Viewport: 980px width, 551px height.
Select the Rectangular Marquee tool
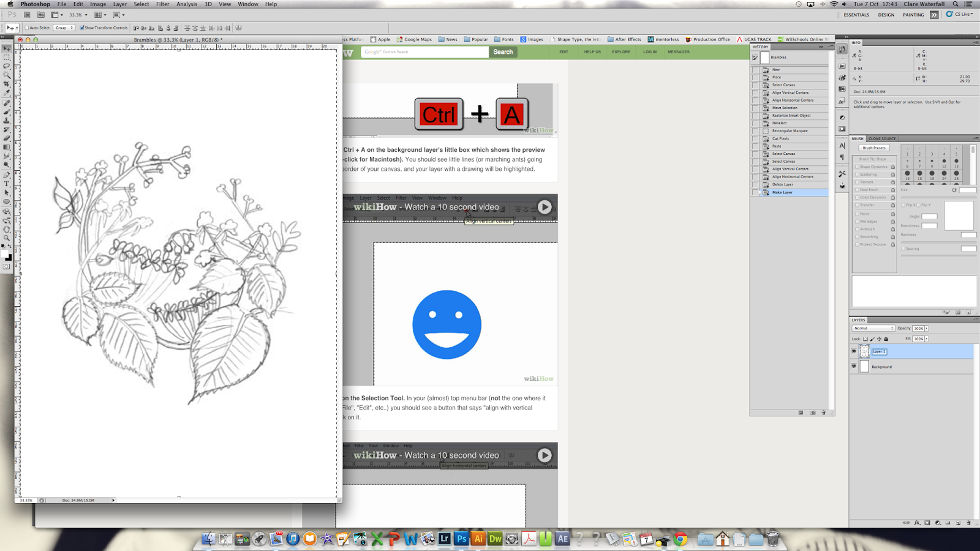(x=7, y=57)
